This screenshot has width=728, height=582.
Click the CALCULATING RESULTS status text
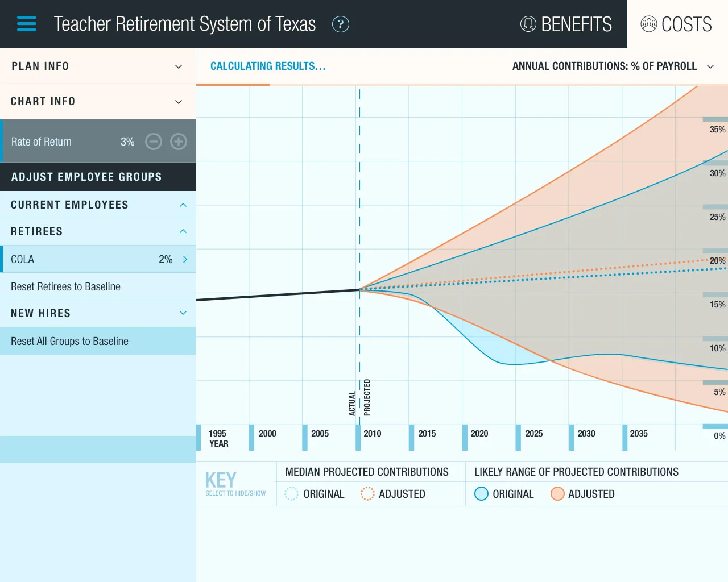coord(268,66)
